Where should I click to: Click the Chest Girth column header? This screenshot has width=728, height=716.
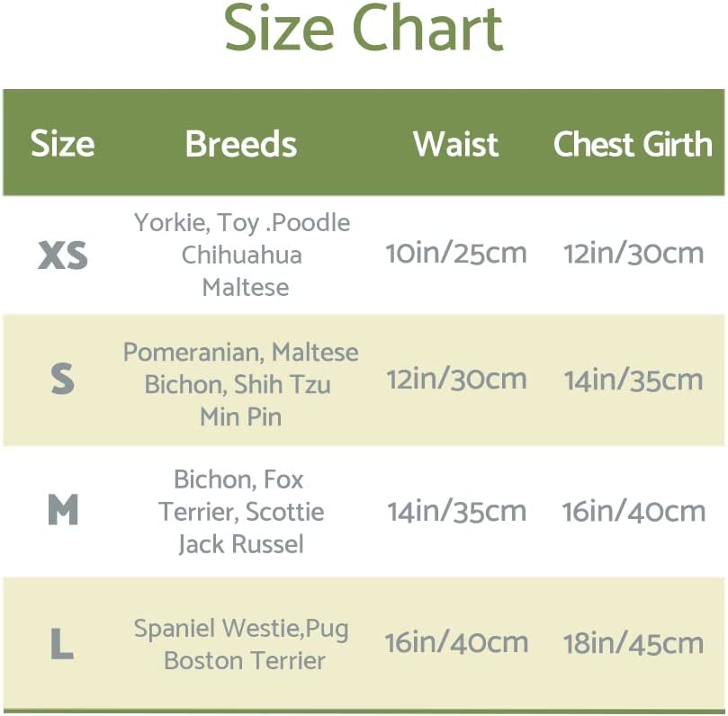click(x=633, y=144)
